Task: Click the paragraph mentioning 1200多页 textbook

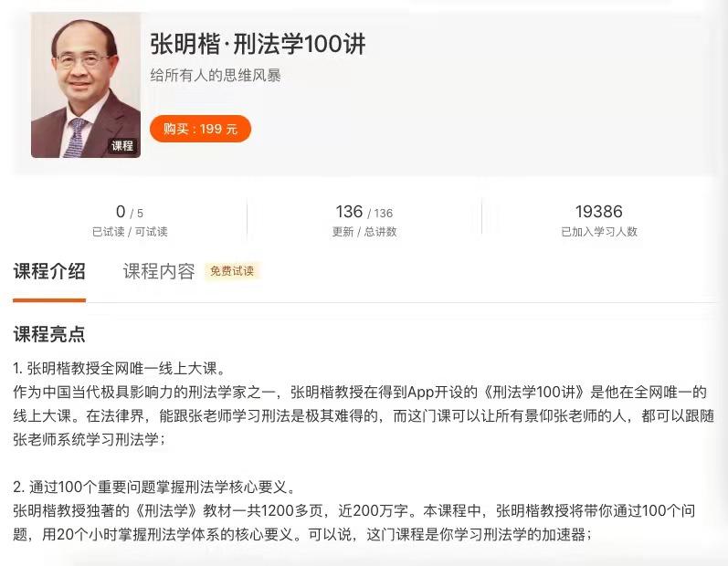Action: coord(354,523)
